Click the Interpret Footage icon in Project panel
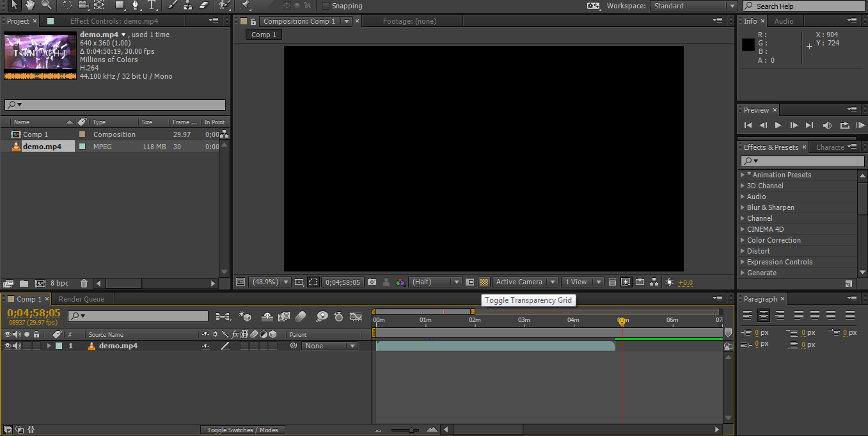 click(8, 283)
